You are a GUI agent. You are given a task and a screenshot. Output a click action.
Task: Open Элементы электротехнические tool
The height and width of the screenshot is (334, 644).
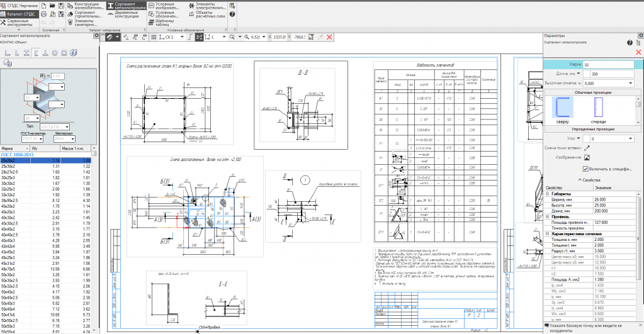click(207, 6)
